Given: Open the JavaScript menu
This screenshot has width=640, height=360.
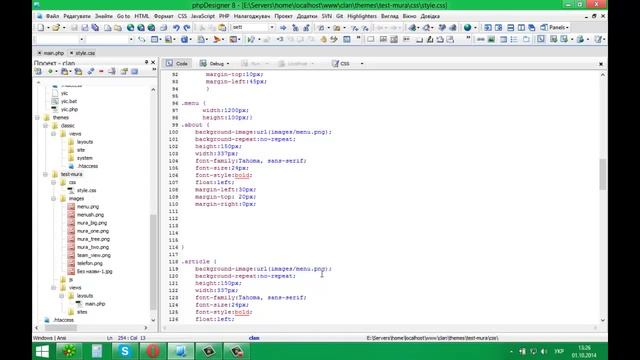Looking at the screenshot, I should (203, 16).
